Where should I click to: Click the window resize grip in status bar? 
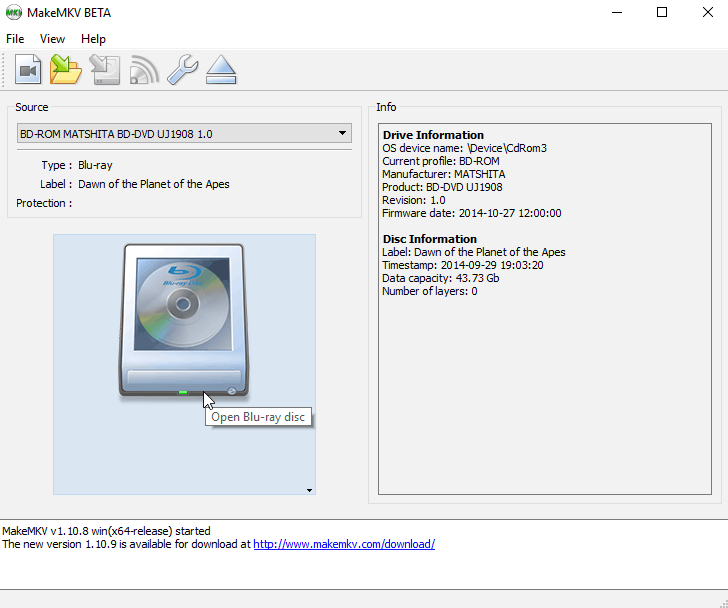(x=723, y=603)
